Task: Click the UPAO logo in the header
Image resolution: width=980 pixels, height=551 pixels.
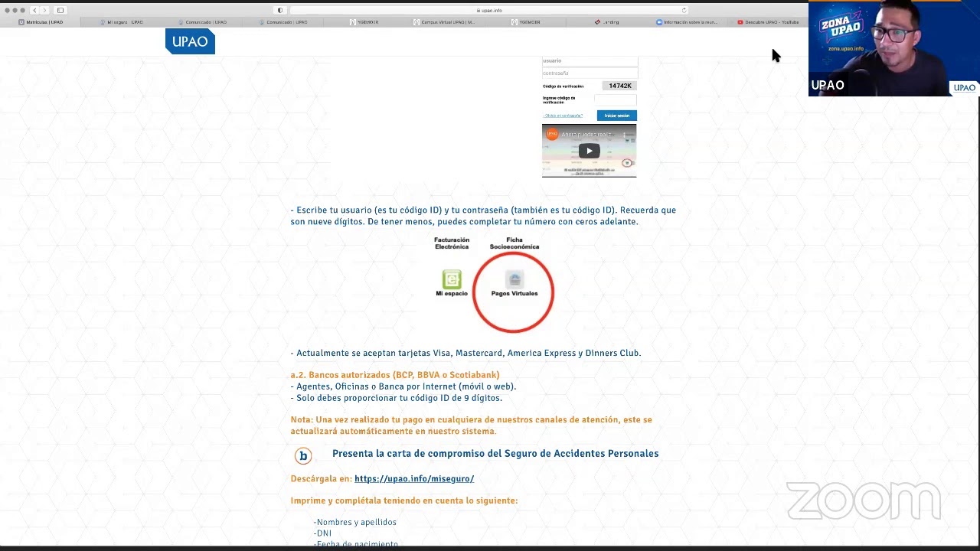Action: tap(190, 41)
